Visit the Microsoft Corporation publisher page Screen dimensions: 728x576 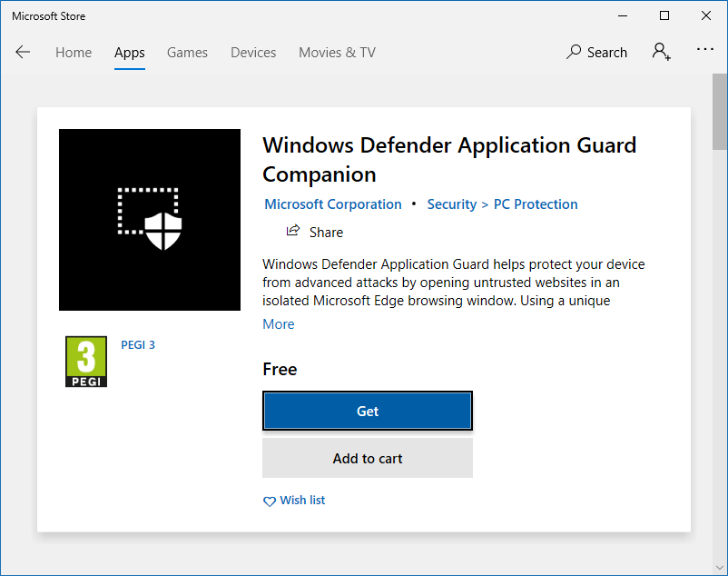tap(332, 204)
